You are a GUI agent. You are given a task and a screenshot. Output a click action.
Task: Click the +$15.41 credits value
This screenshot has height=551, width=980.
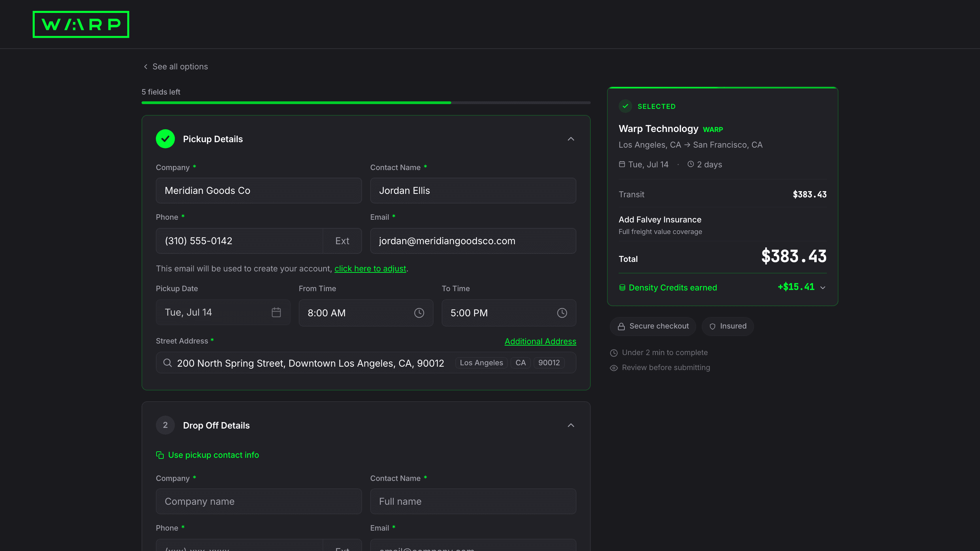point(796,287)
